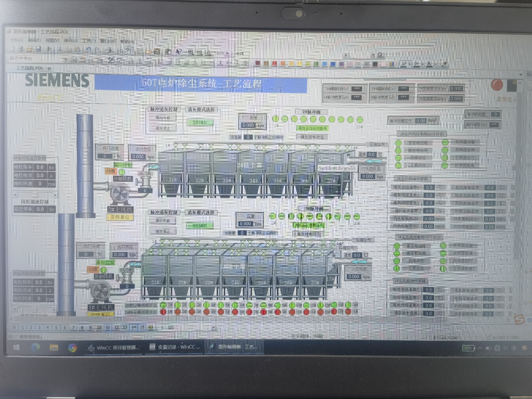Screen dimensions: 532x399
Task: Toggle layer 15 visibility button
Action: (142, 327)
